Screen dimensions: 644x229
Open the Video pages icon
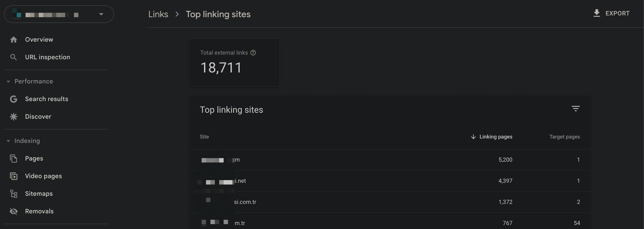pos(13,176)
